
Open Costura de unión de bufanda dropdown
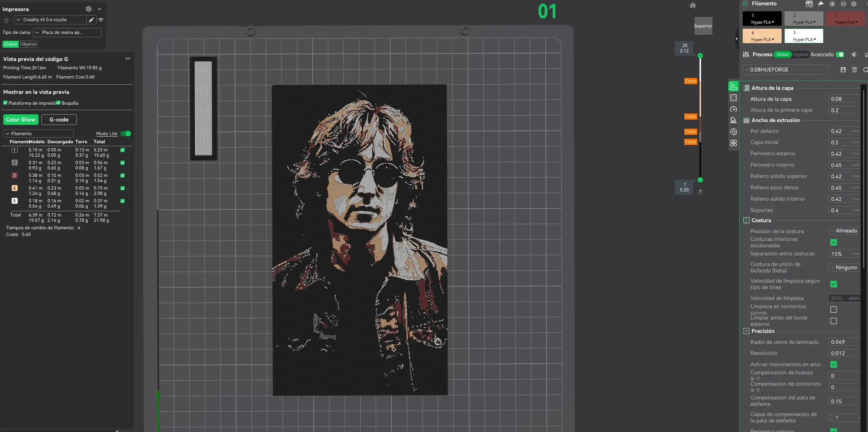coord(844,267)
